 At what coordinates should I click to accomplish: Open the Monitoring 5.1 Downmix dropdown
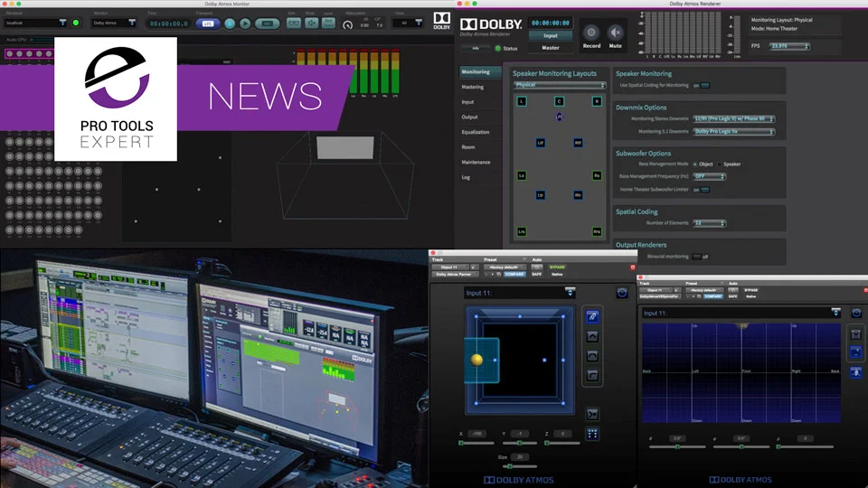tap(734, 132)
